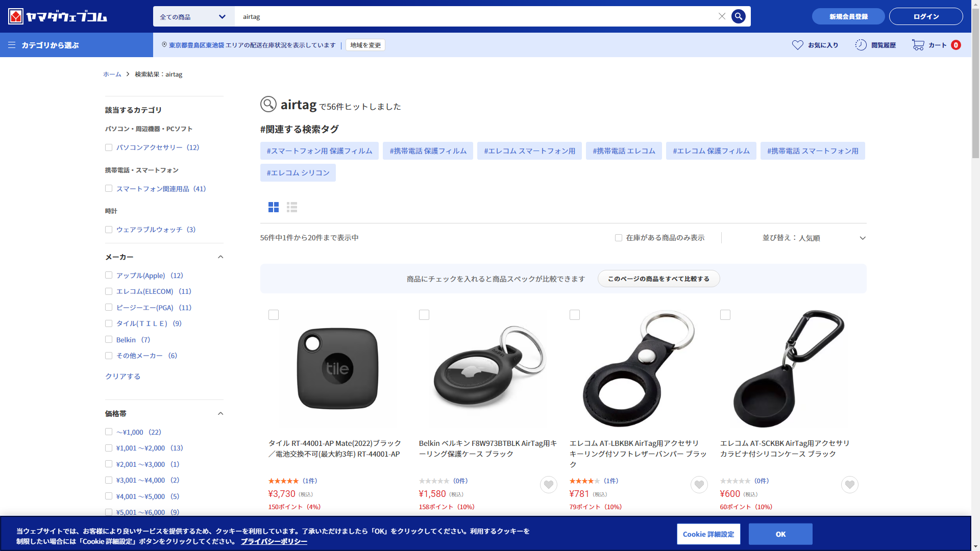The width and height of the screenshot is (980, 551).
Task: Open the shopping cart icon
Action: pyautogui.click(x=918, y=45)
